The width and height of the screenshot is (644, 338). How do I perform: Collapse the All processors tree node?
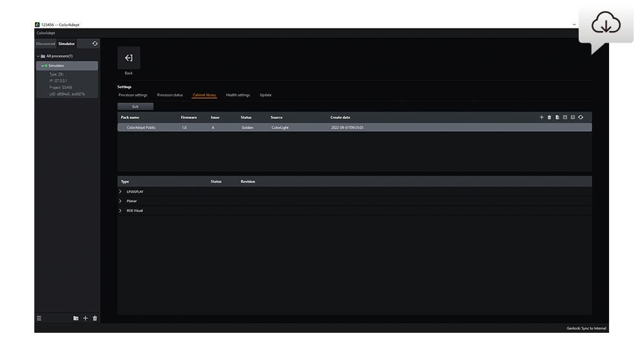38,56
